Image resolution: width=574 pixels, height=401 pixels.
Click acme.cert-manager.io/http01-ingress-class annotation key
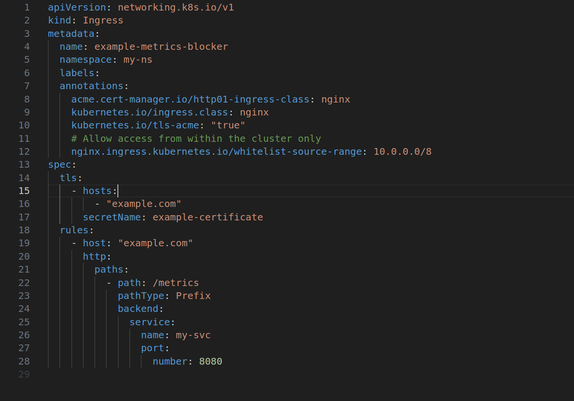[x=190, y=99]
